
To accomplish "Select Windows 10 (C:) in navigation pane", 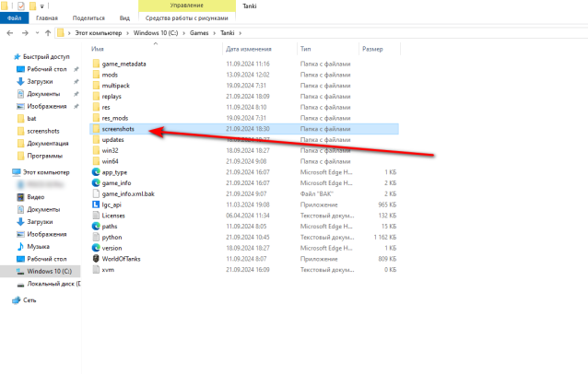I will (49, 272).
